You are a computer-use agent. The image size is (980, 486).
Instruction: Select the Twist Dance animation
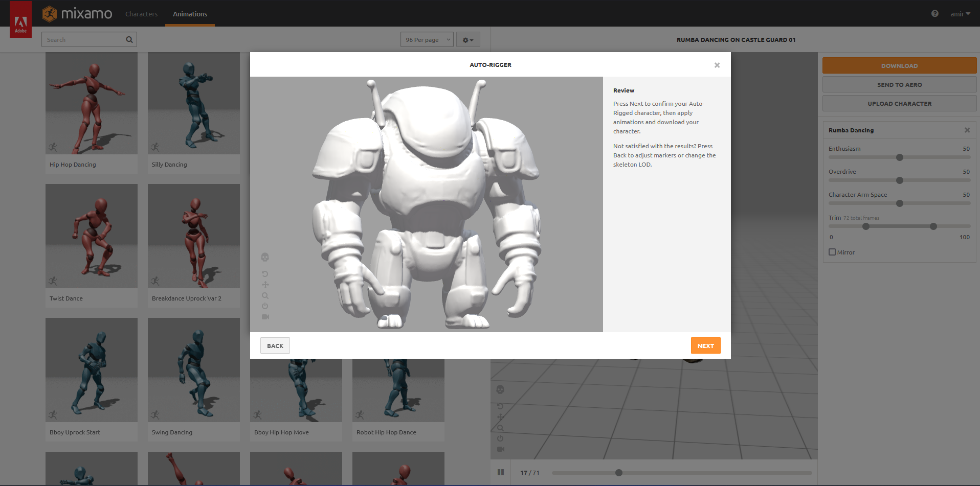[x=92, y=246]
